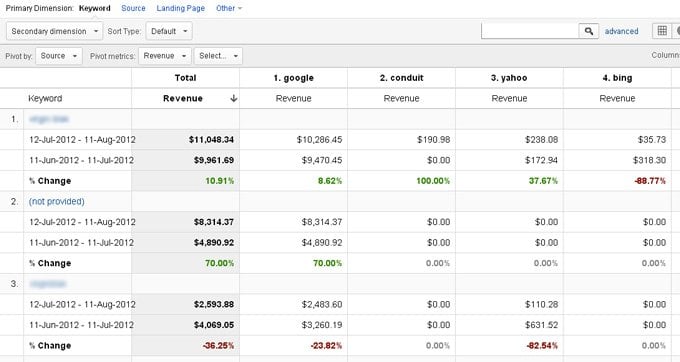Select the 100.00% change value
The height and width of the screenshot is (362, 680).
click(x=433, y=181)
